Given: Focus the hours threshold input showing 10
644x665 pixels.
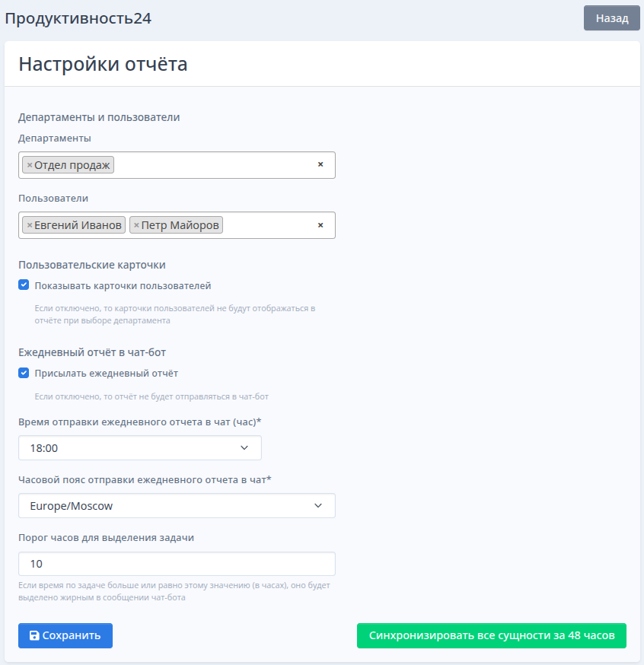Looking at the screenshot, I should point(177,564).
